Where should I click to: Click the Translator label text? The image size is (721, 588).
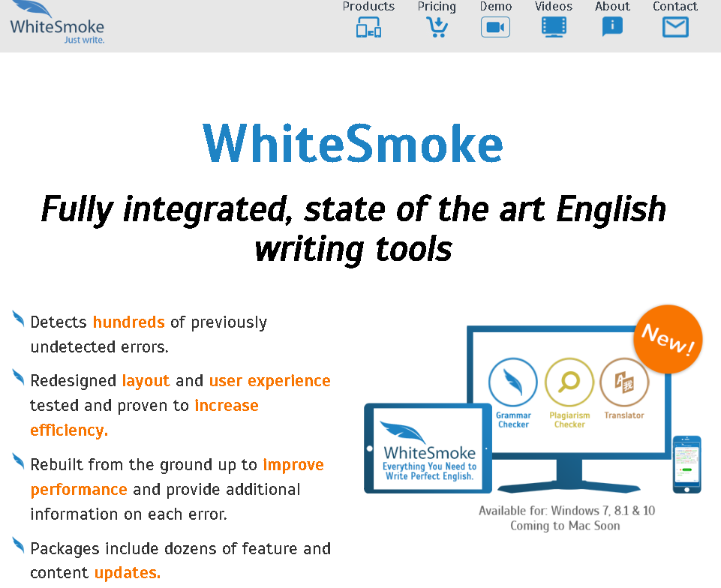pos(624,415)
